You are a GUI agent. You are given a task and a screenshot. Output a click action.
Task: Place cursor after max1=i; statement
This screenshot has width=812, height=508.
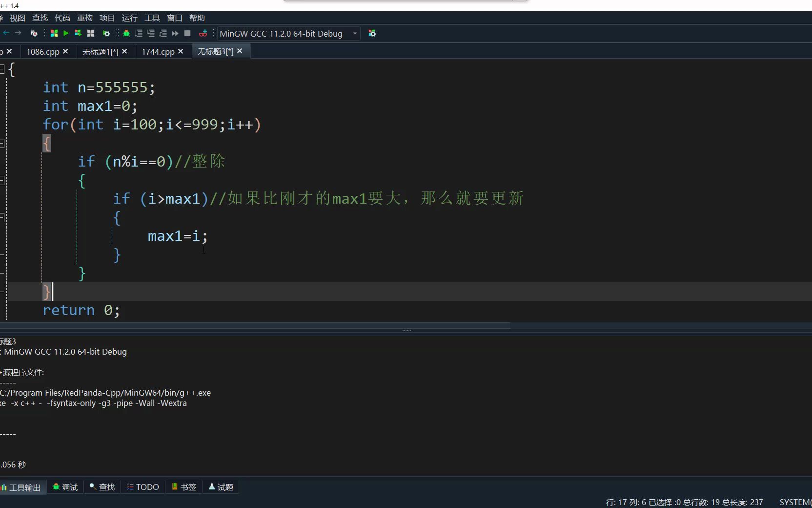[x=209, y=236]
